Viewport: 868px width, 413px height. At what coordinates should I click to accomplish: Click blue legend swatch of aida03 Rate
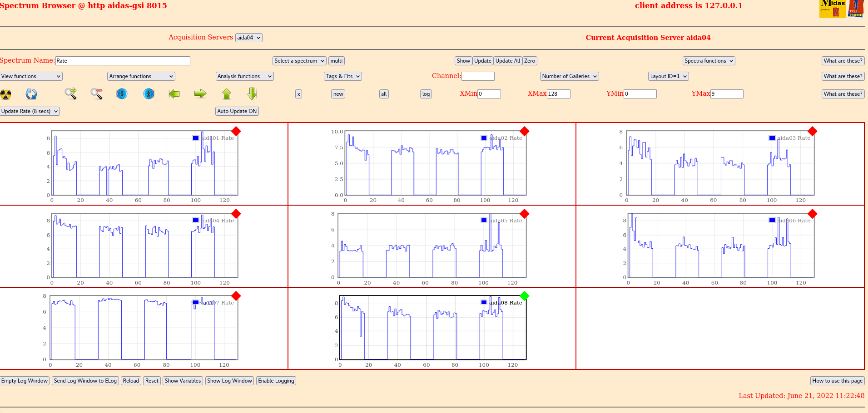(x=772, y=138)
